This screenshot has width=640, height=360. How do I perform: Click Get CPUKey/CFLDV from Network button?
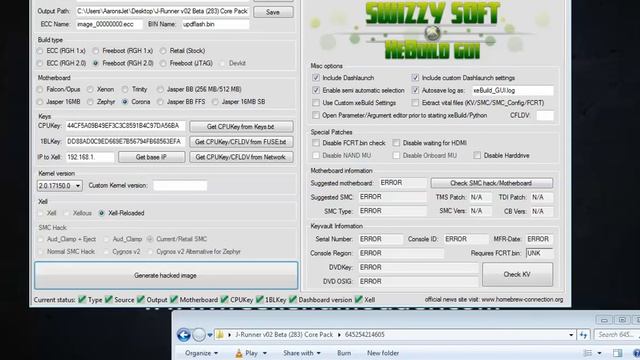coord(241,157)
